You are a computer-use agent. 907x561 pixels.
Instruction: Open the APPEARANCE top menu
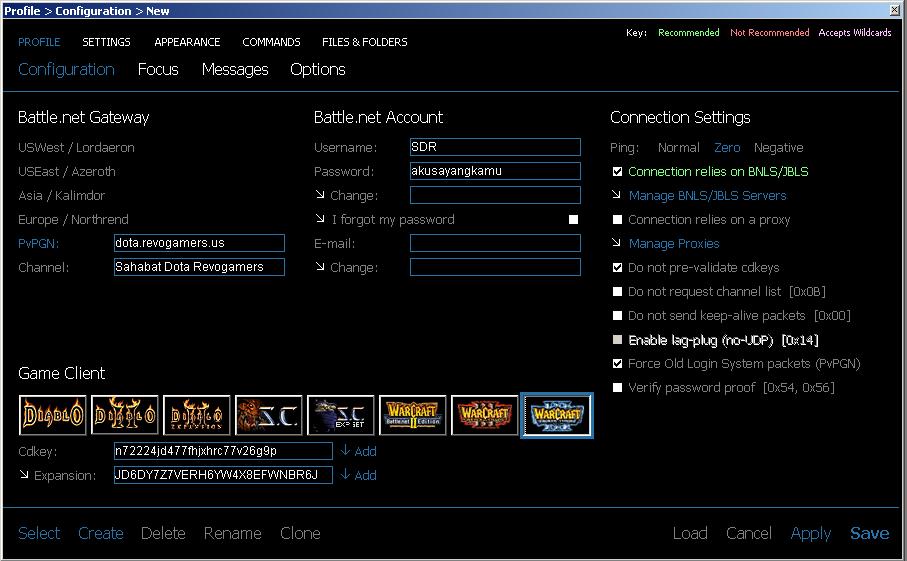187,42
